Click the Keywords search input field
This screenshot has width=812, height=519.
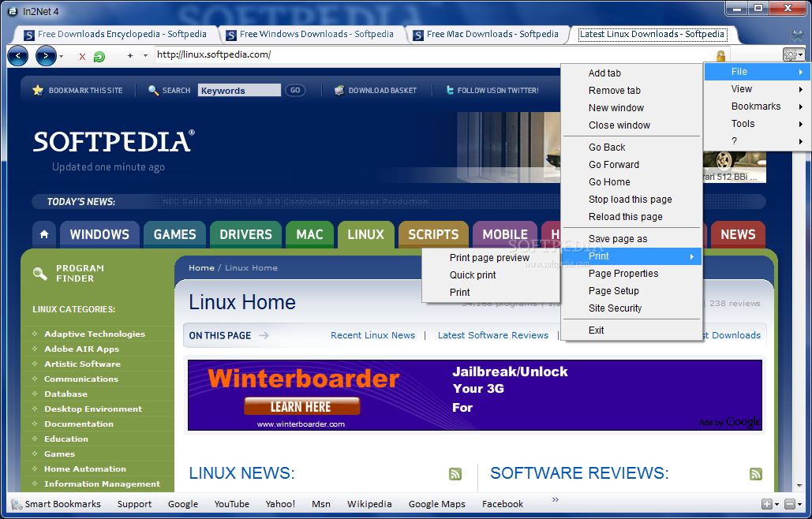(x=239, y=91)
